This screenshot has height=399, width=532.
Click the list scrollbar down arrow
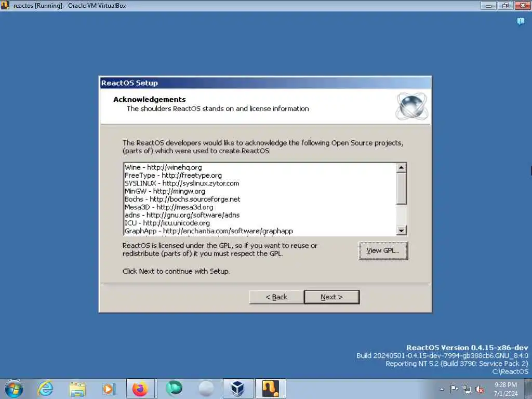click(x=401, y=230)
